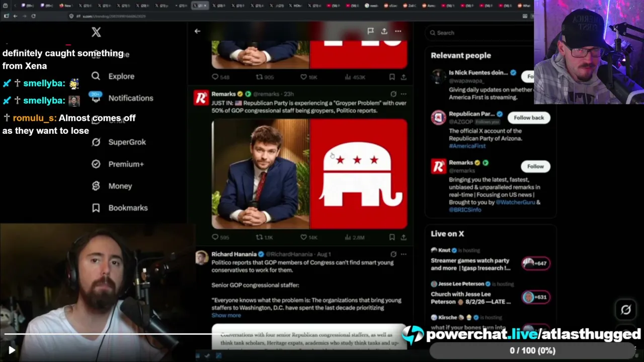This screenshot has height=362, width=644.
Task: Click the Money label in the sidebar
Action: 120,186
